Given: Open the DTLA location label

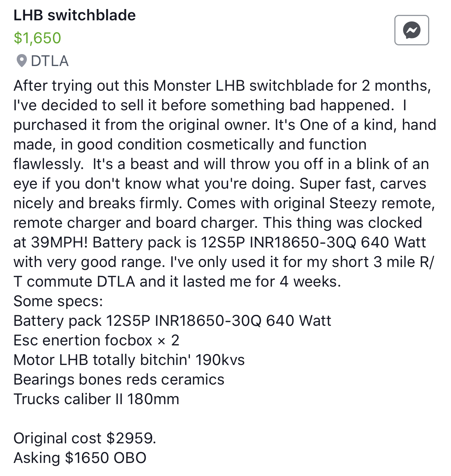Looking at the screenshot, I should click(50, 61).
